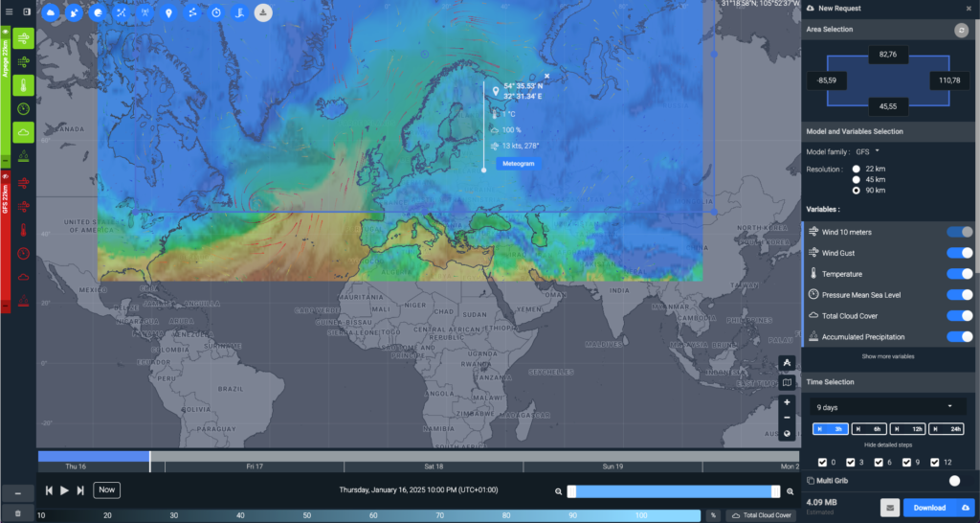The width and height of the screenshot is (980, 523).
Task: Toggle GFS red wind layer icon
Action: click(23, 183)
